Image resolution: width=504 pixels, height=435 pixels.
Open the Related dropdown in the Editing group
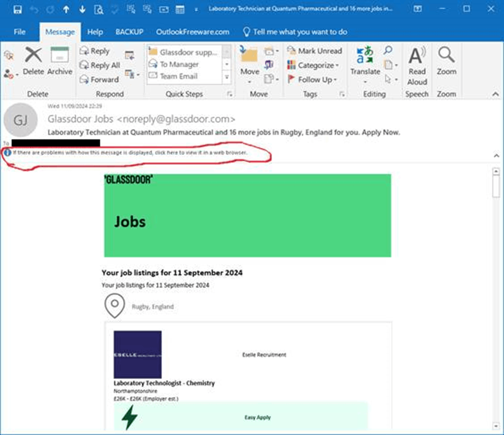point(391,65)
